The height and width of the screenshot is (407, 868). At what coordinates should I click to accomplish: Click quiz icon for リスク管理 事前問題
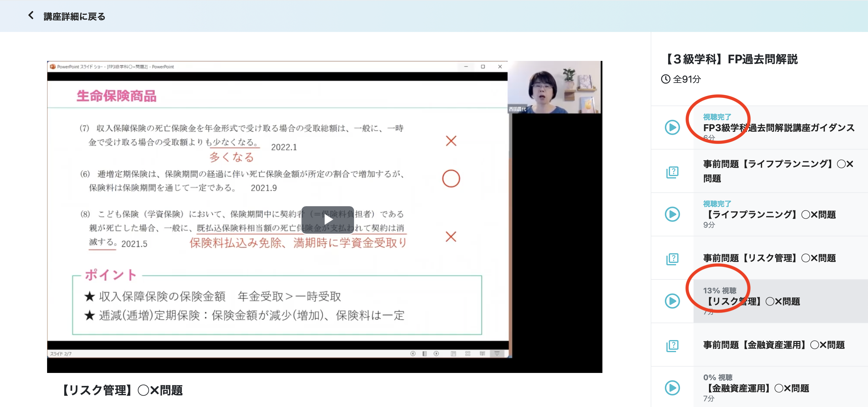tap(672, 259)
